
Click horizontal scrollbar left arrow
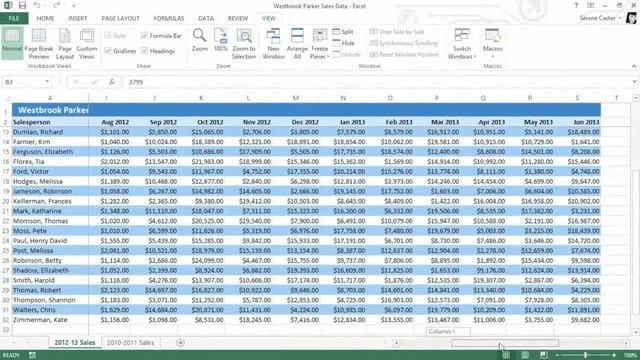396,343
